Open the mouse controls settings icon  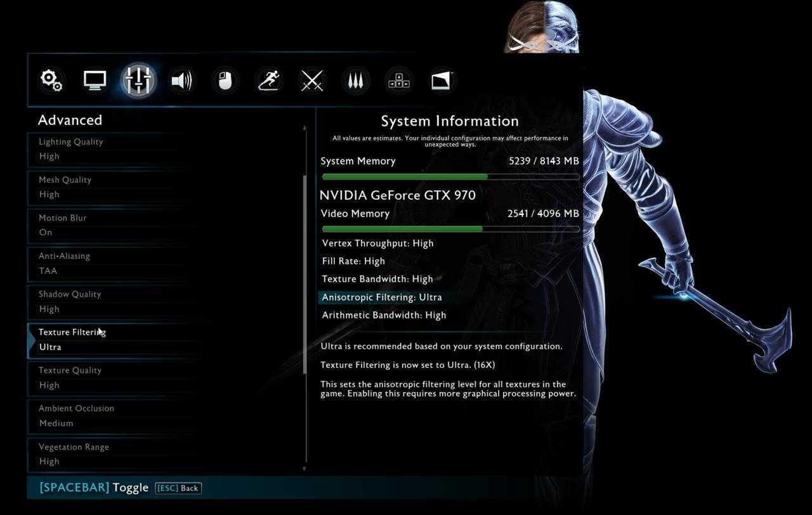coord(225,81)
